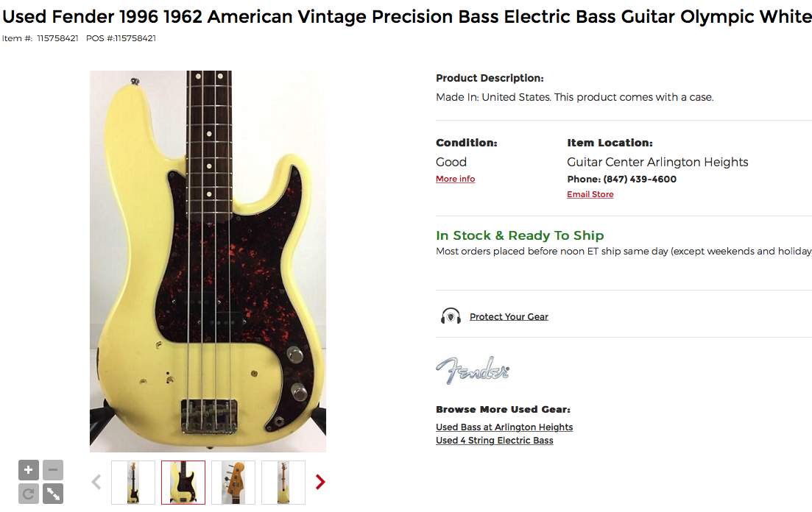Viewport: 812px width, 512px height.
Task: Select the back view bass thumbnail
Action: 283,483
